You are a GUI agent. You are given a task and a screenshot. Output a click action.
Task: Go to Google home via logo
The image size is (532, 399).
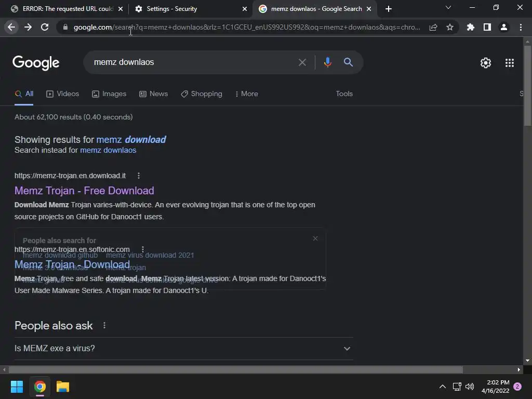36,63
